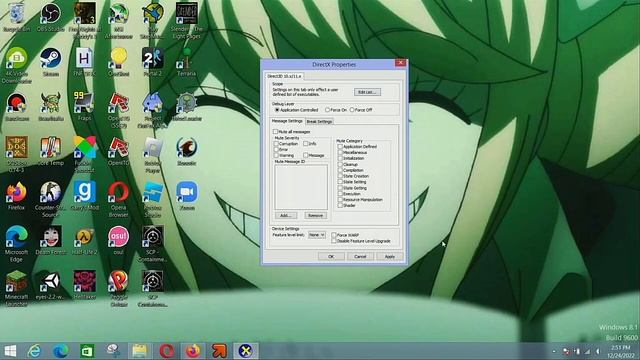
Task: Launch Garry's Mod desktop icon
Action: [x=84, y=196]
